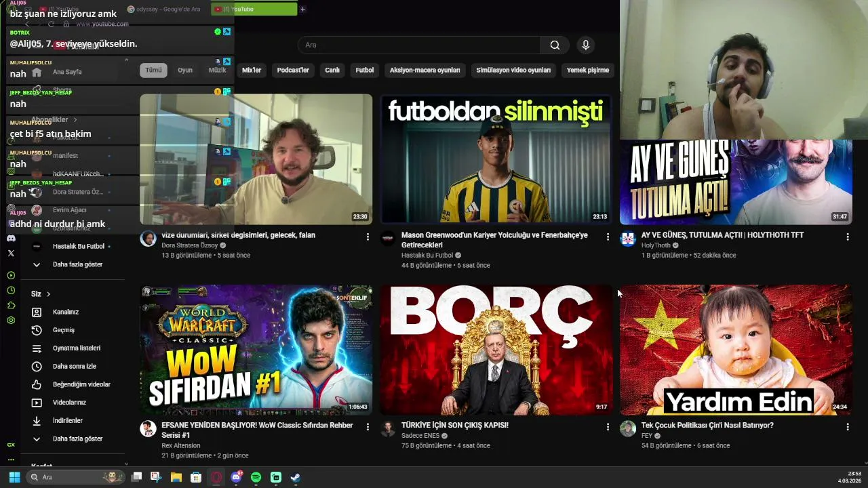This screenshot has width=868, height=488.
Task: Open browser history clock icon in Opera sidebar
Action: (11, 290)
